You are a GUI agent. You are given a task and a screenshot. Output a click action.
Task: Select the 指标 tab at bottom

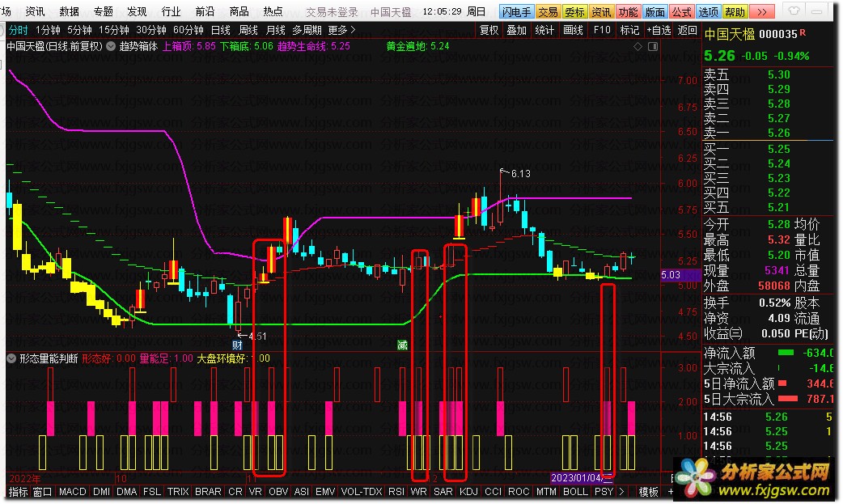[x=18, y=492]
